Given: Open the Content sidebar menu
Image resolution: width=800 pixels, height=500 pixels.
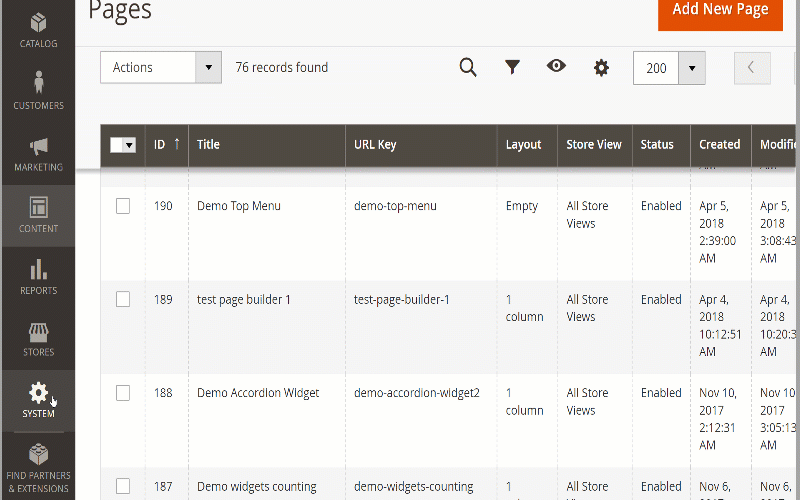Looking at the screenshot, I should pyautogui.click(x=38, y=215).
